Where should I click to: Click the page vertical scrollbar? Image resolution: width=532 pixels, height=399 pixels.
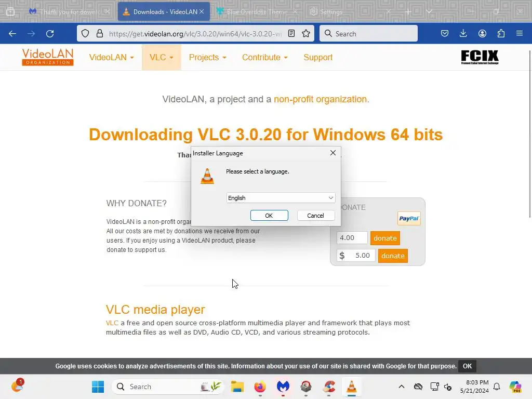click(529, 135)
